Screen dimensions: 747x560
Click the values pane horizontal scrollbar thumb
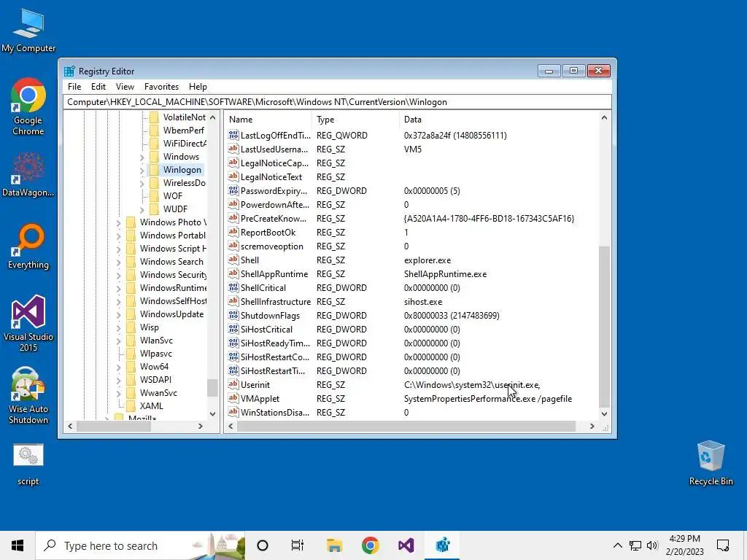point(406,426)
